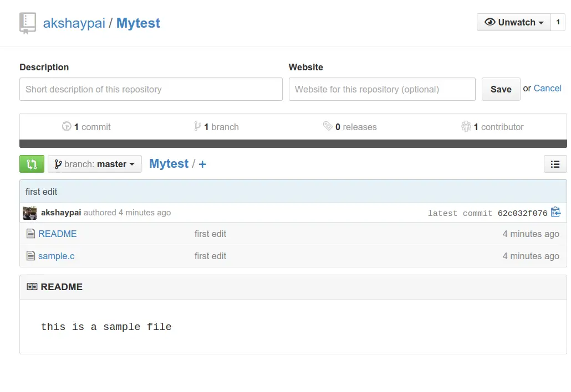Click the README book icon in header
This screenshot has height=392, width=571.
click(x=32, y=287)
